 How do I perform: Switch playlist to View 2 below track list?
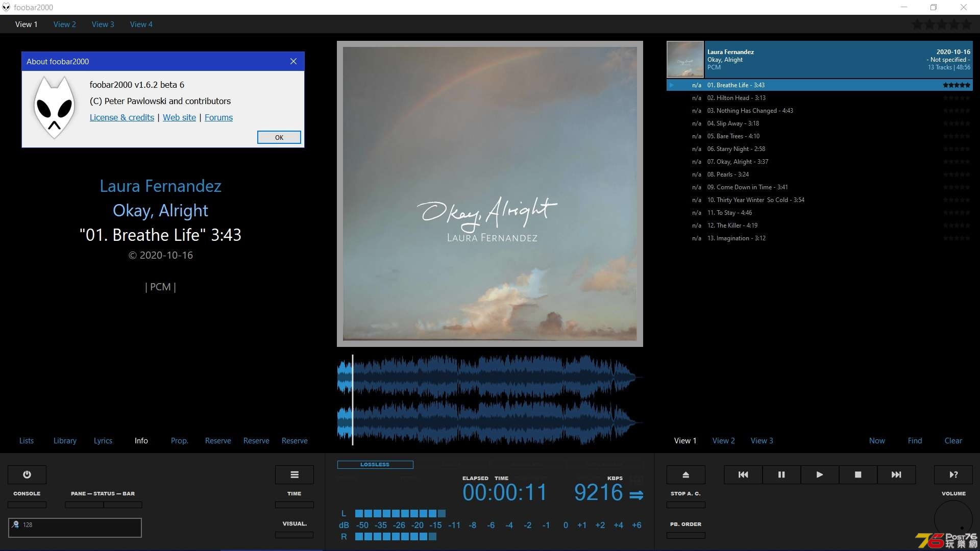click(x=724, y=441)
